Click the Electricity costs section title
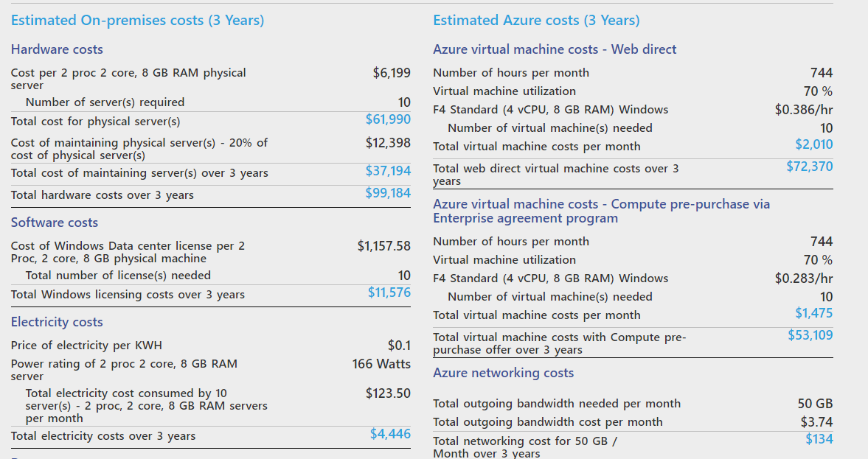868x459 pixels. click(57, 322)
